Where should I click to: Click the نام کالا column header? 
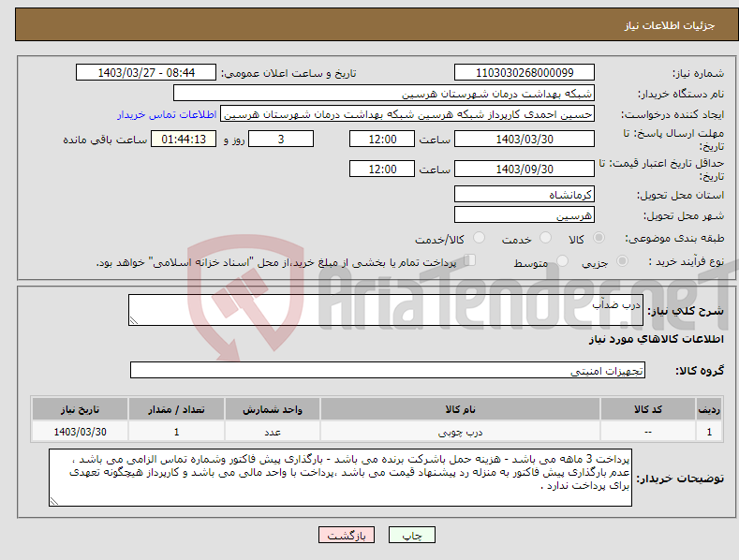tap(460, 409)
